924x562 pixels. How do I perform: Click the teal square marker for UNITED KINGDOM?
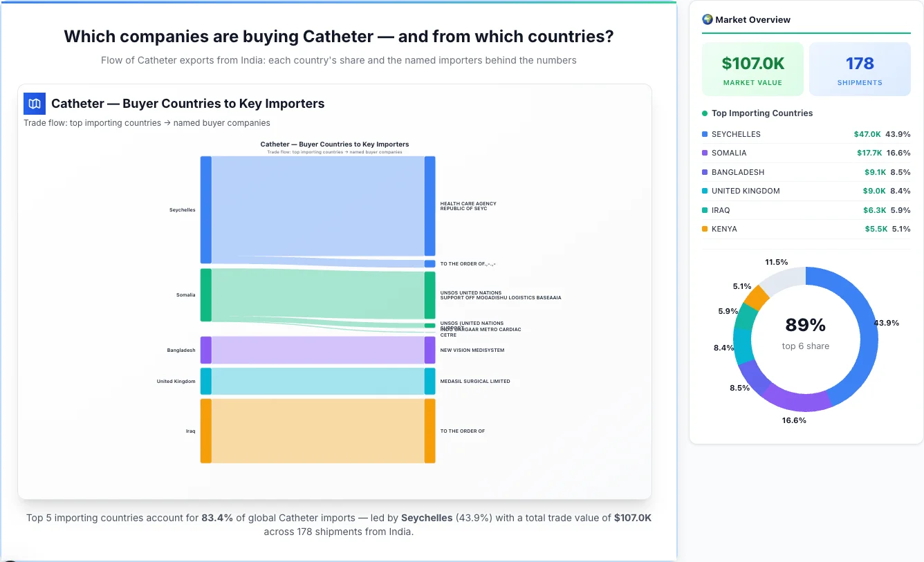click(706, 191)
